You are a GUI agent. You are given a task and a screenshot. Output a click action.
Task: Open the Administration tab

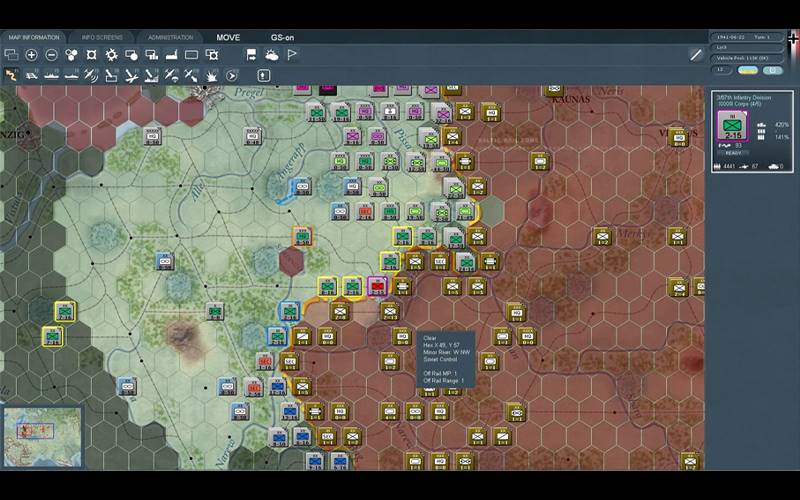(170, 37)
